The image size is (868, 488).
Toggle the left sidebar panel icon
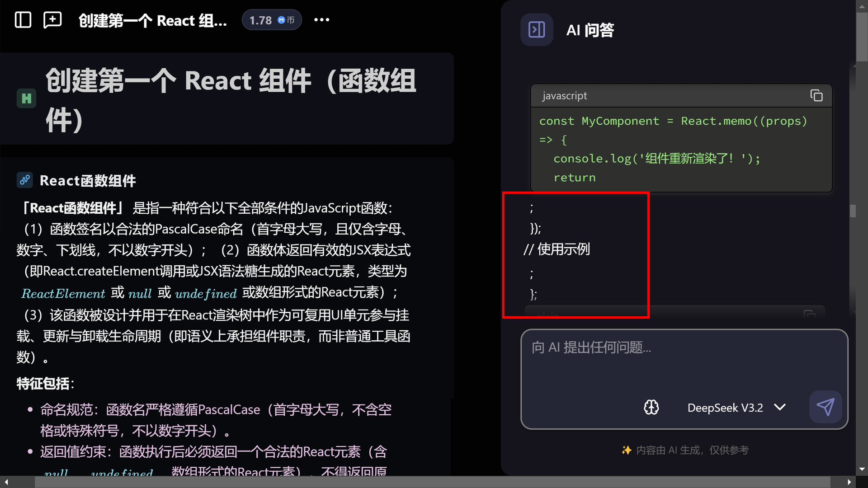(x=23, y=20)
